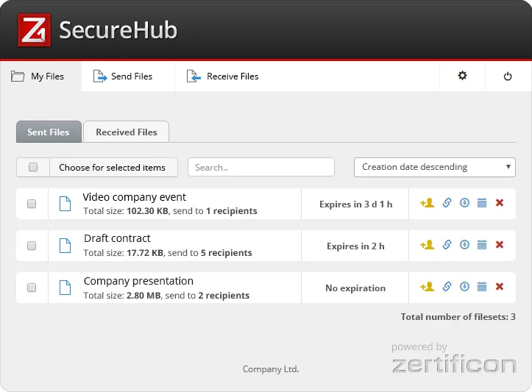
Task: Check the Company presentation checkbox
Action: pyautogui.click(x=32, y=288)
